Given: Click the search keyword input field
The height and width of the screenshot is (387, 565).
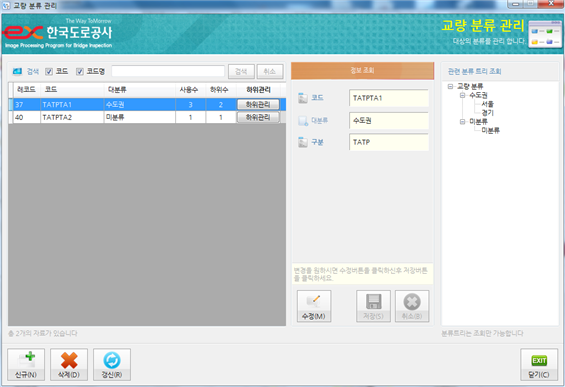Looking at the screenshot, I should click(x=168, y=71).
